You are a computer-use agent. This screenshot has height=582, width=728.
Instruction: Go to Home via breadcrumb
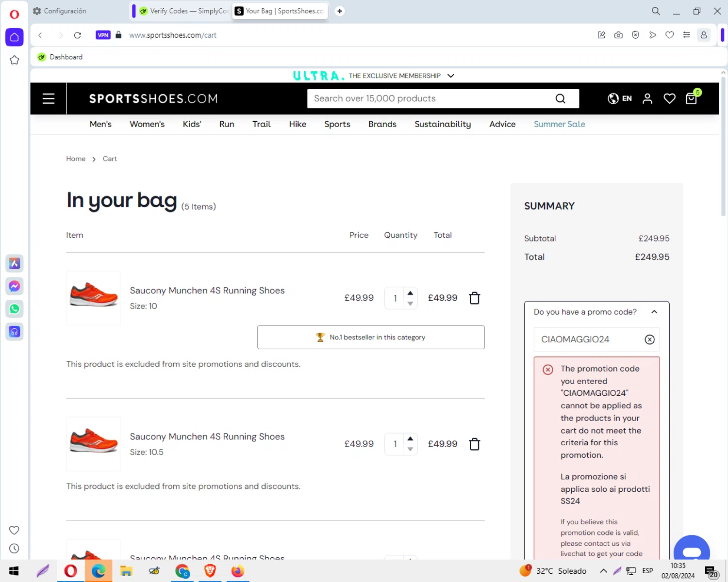[x=76, y=159]
